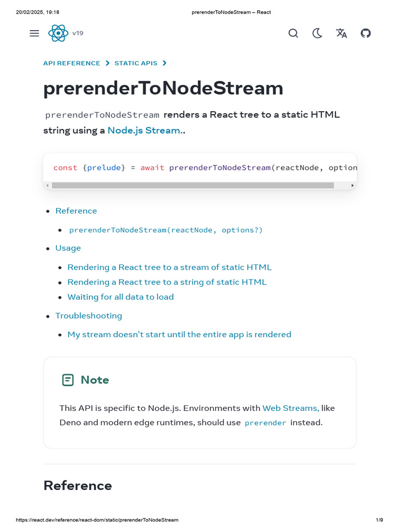Image resolution: width=399 pixels, height=532 pixels.
Task: Click the React logo icon
Action: (x=58, y=33)
